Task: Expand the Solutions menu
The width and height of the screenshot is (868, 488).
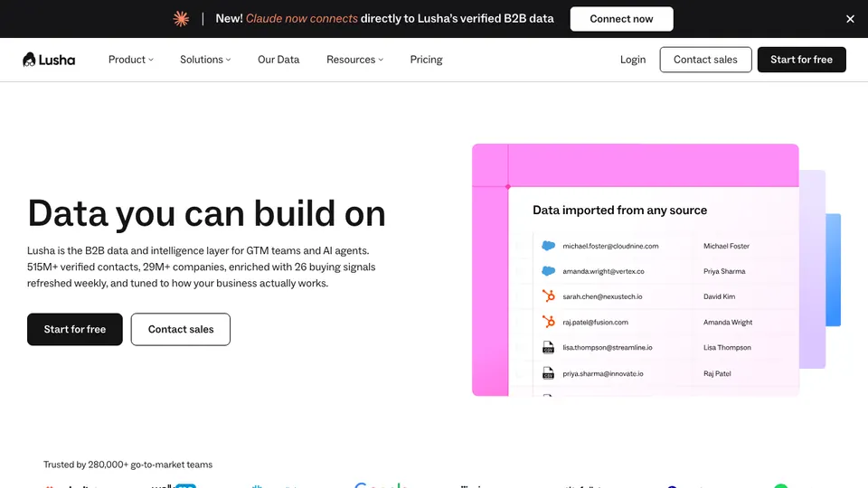Action: click(x=205, y=60)
